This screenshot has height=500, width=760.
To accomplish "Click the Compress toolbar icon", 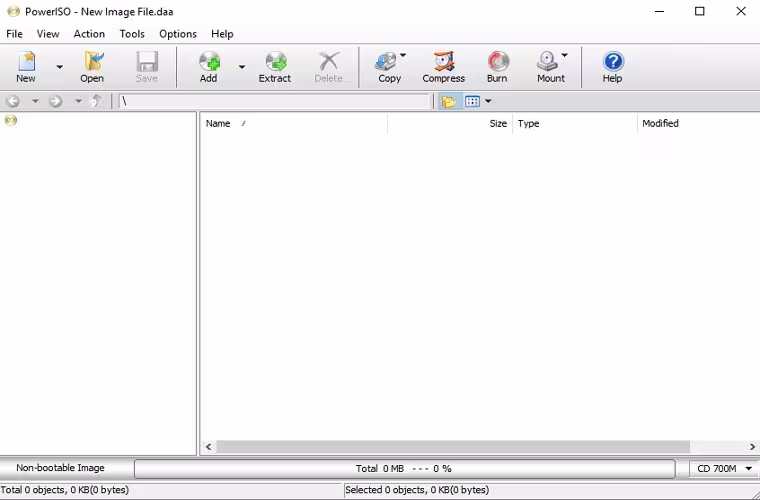I will click(x=443, y=66).
